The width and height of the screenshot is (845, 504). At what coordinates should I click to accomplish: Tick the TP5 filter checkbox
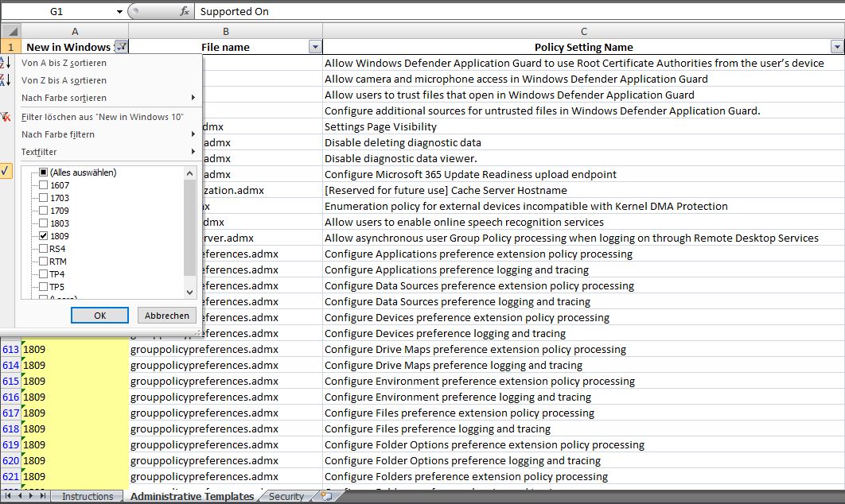point(44,287)
